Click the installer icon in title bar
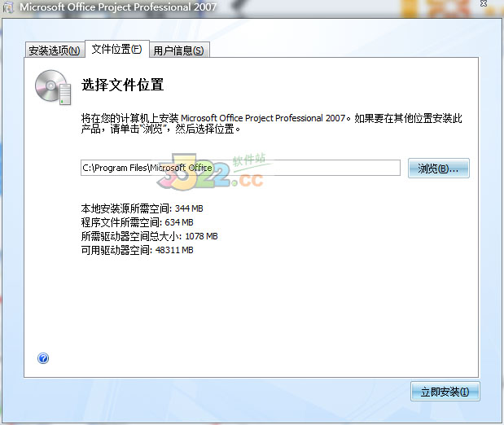This screenshot has width=504, height=425. (8, 7)
